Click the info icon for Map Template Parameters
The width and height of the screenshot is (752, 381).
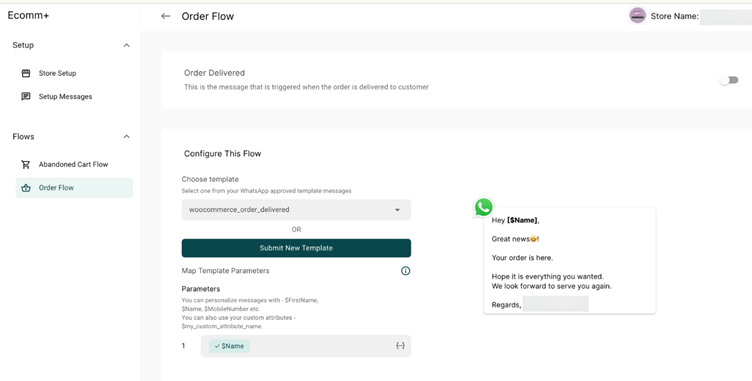pos(405,271)
